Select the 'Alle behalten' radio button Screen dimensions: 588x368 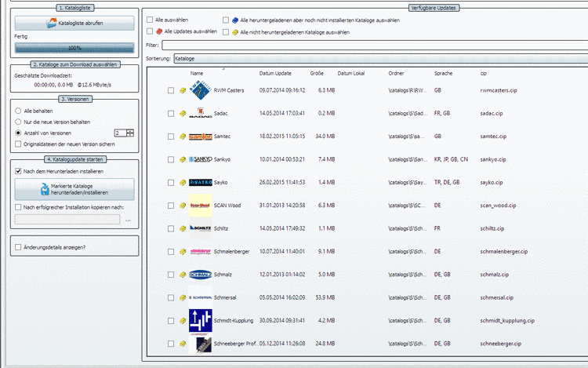(18, 111)
